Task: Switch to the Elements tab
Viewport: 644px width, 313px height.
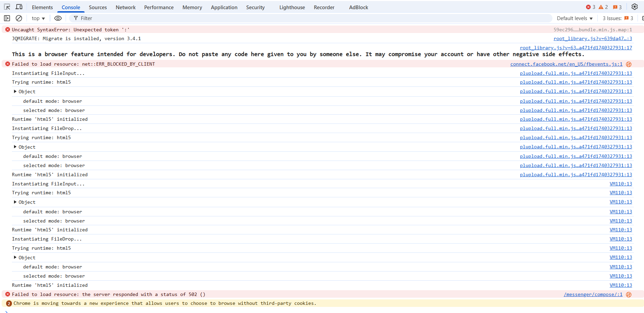Action: [42, 7]
